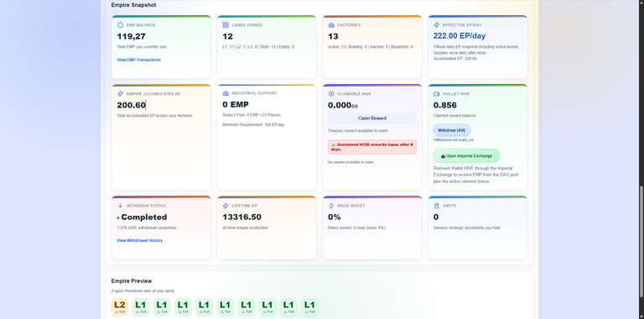Click the Empire Accumulated EP lightning icon
This screenshot has height=319, width=644.
pyautogui.click(x=121, y=94)
